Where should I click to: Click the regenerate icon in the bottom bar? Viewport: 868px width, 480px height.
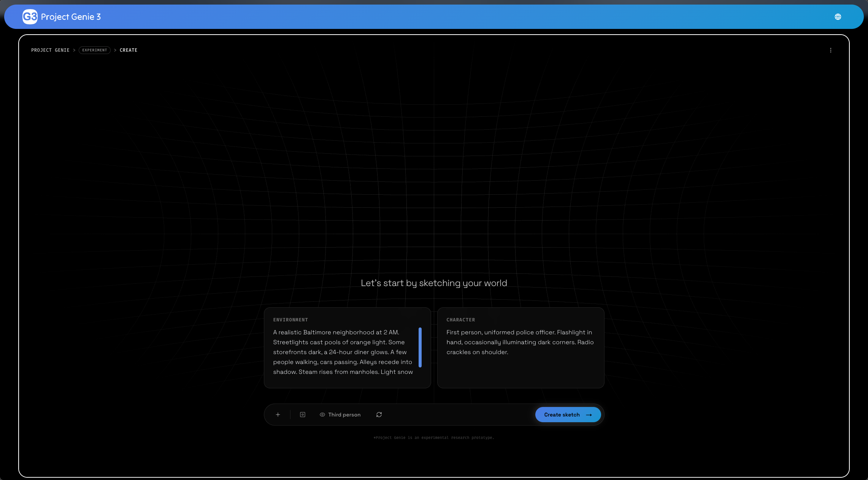pos(379,415)
